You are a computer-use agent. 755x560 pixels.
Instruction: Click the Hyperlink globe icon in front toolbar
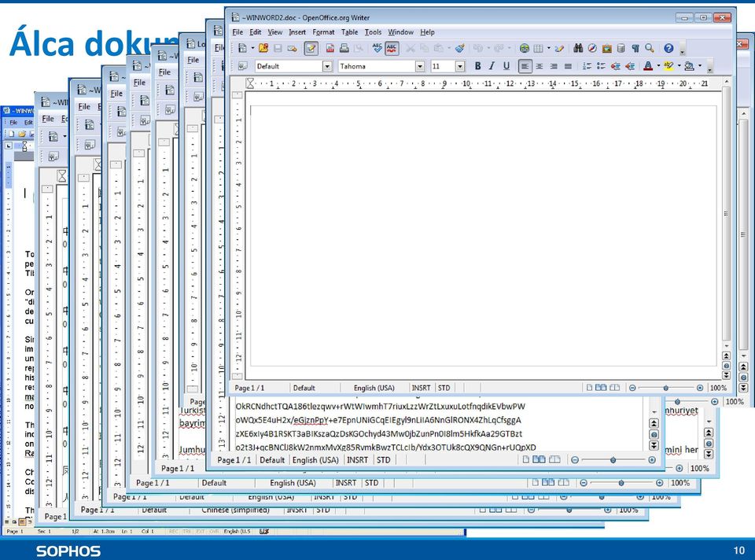pos(525,48)
